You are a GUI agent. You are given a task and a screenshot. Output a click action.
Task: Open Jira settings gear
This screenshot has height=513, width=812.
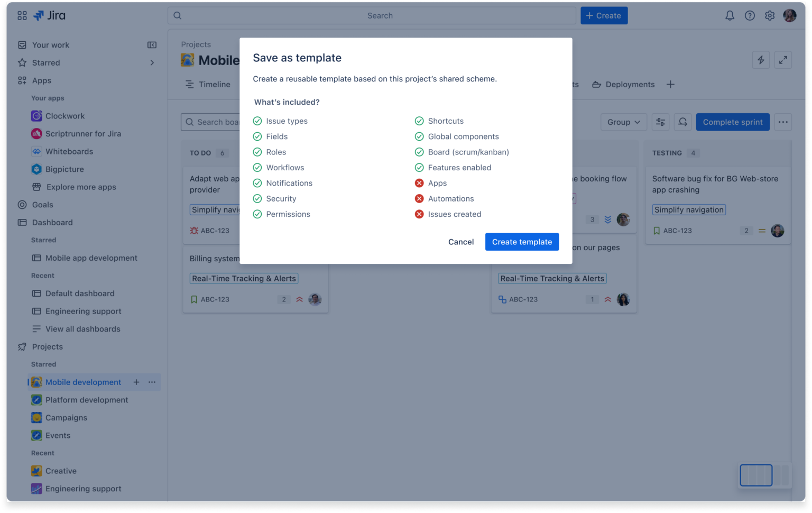point(770,15)
